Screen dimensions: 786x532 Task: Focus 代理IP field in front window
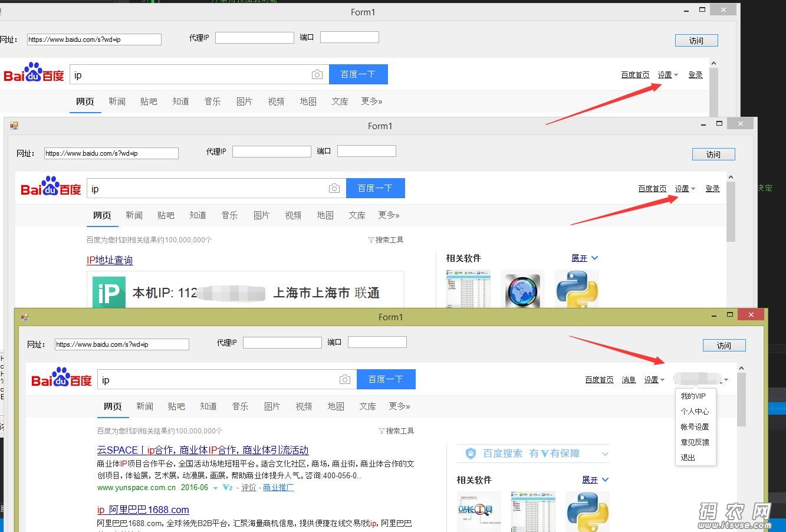tap(282, 342)
